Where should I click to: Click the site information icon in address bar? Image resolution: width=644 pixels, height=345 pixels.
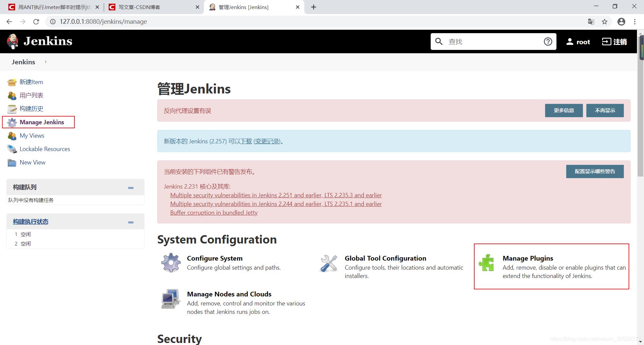tap(53, 22)
